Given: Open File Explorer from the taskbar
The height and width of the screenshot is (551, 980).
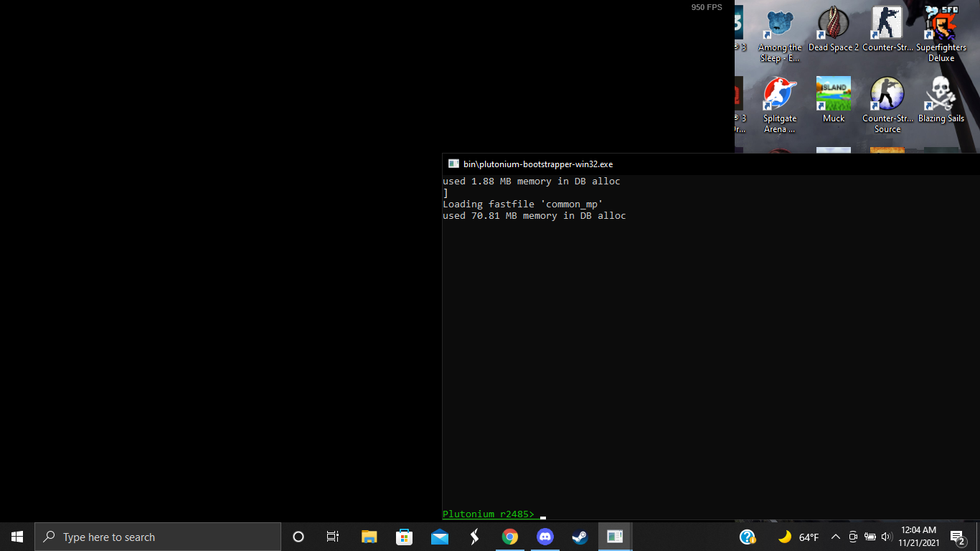Looking at the screenshot, I should click(369, 537).
